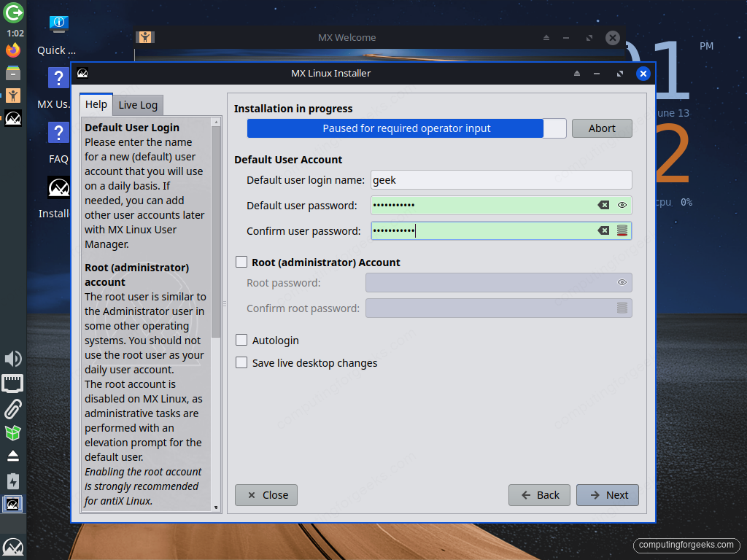Check Save live desktop changes

point(241,363)
